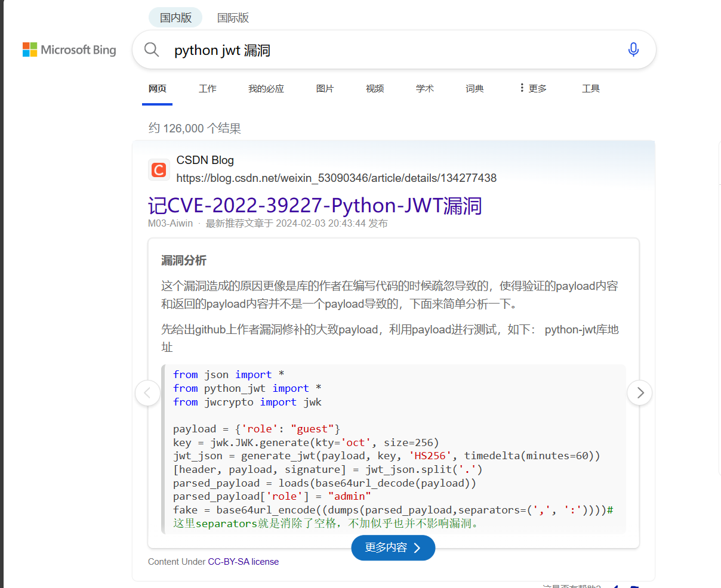
Task: Switch to 视频 results tab
Action: [375, 88]
